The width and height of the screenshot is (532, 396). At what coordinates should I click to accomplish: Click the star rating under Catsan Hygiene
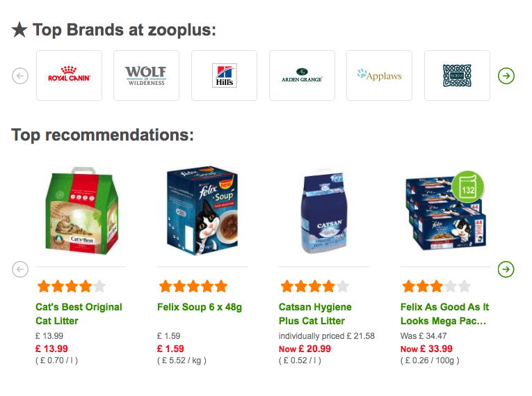314,286
